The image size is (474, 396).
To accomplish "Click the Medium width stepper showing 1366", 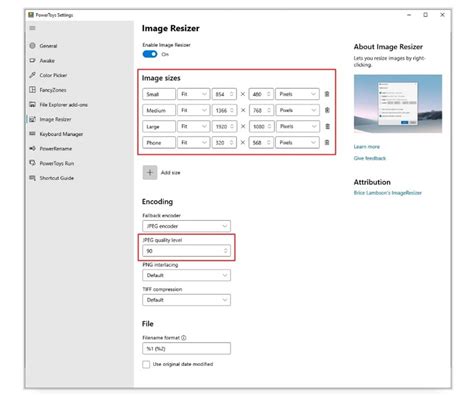I will point(224,110).
